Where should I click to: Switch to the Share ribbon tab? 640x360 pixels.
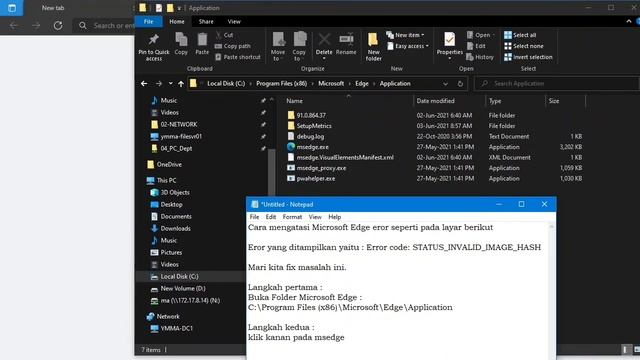(206, 22)
